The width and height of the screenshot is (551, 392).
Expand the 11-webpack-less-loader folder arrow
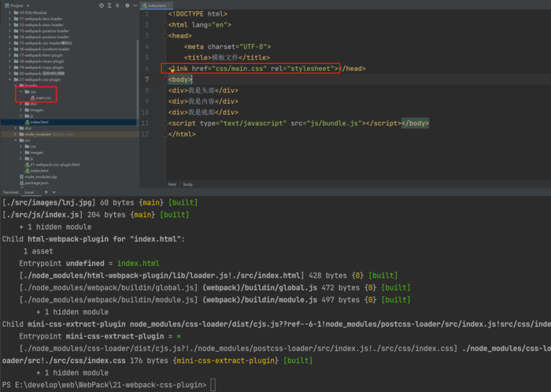[x=9, y=19]
